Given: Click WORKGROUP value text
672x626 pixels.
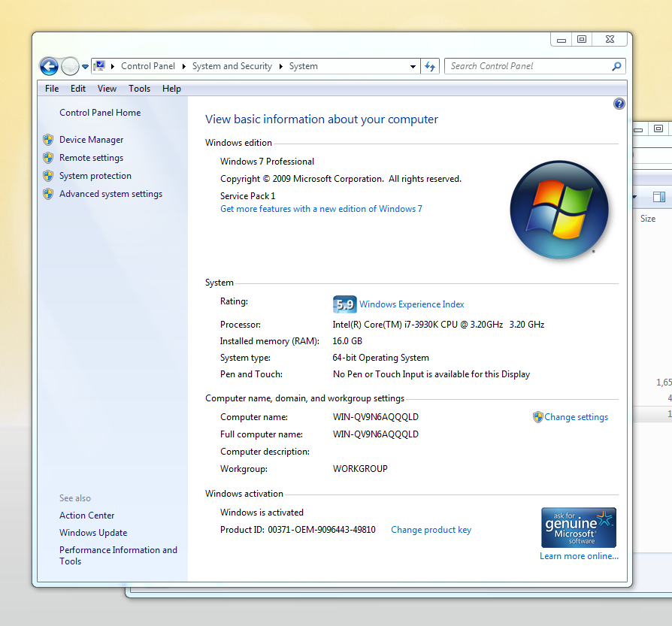Looking at the screenshot, I should (x=360, y=469).
